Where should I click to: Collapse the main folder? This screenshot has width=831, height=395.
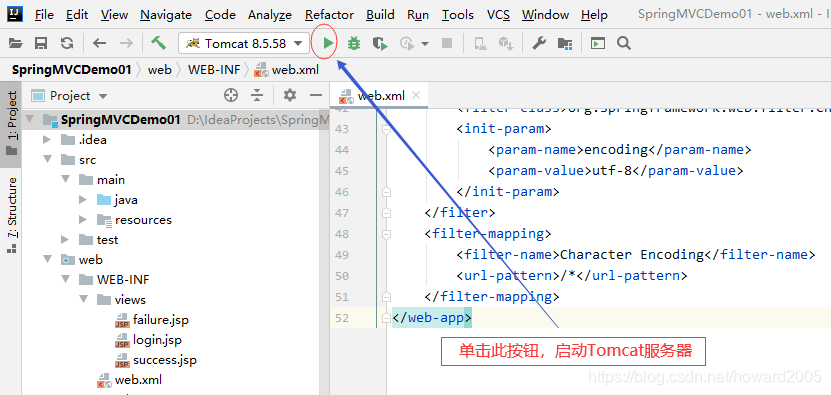(x=66, y=180)
